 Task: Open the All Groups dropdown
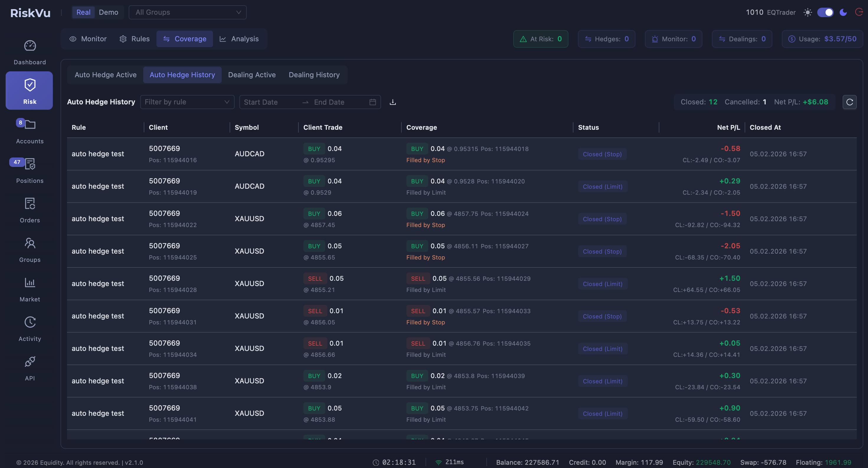(188, 12)
